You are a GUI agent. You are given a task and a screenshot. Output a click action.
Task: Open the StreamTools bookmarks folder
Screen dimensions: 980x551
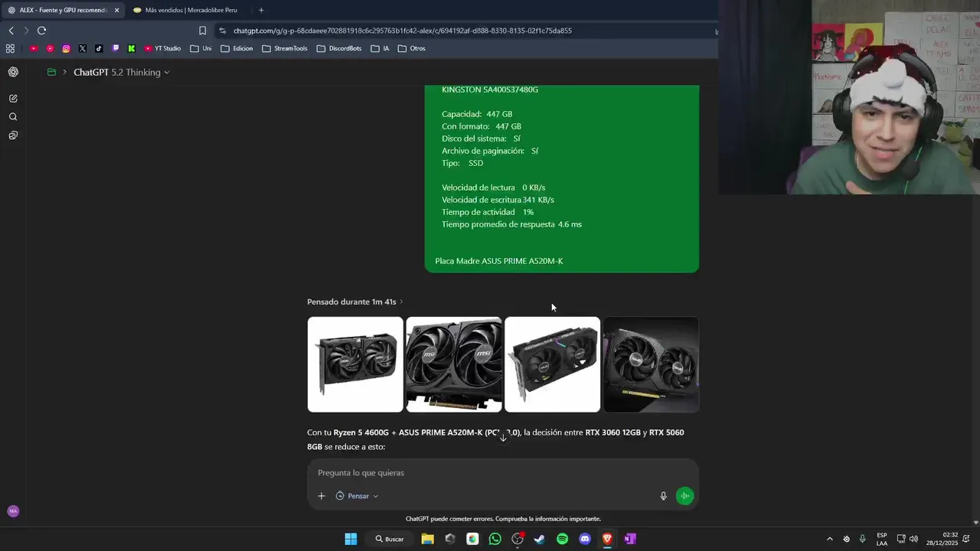[285, 48]
